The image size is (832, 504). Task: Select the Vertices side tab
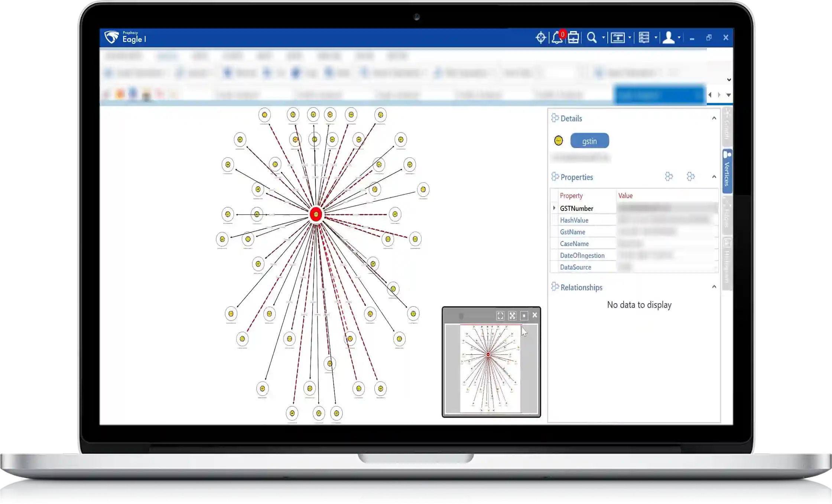727,171
